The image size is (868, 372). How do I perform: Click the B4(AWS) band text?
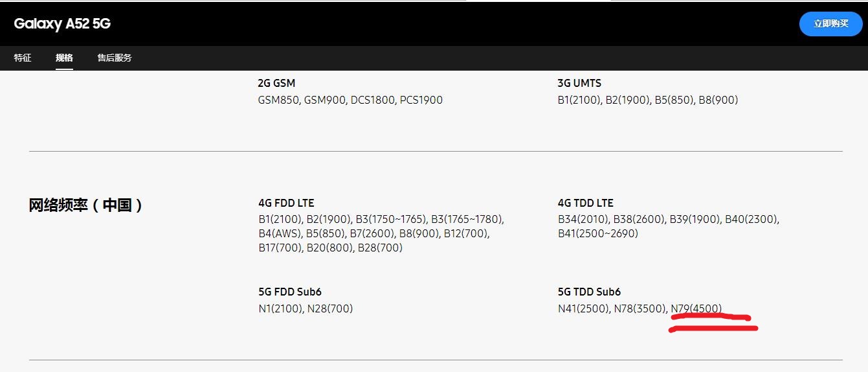tap(280, 233)
